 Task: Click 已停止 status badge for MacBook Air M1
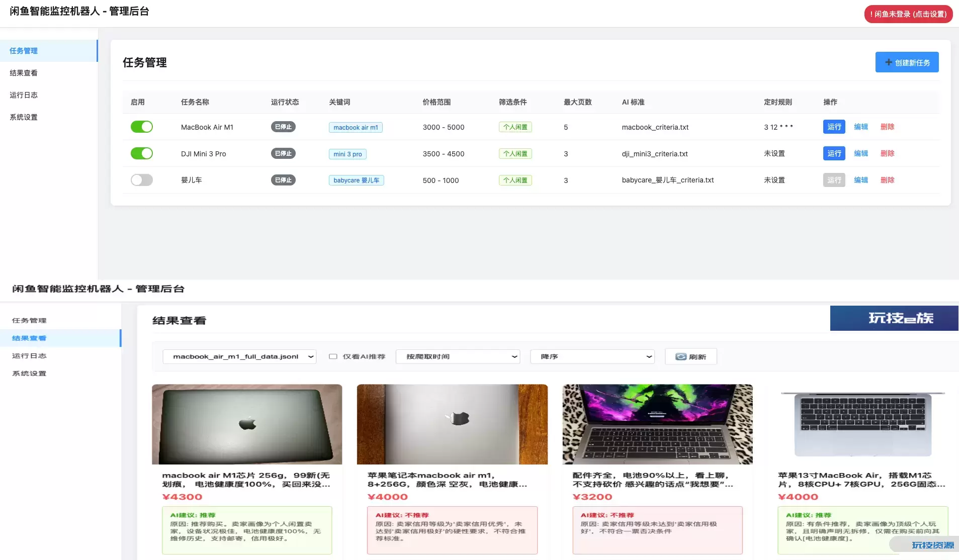(283, 127)
